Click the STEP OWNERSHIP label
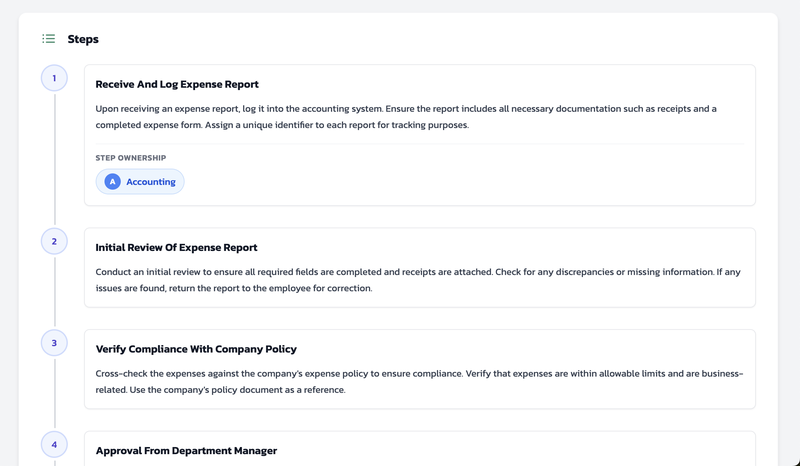 tap(131, 158)
